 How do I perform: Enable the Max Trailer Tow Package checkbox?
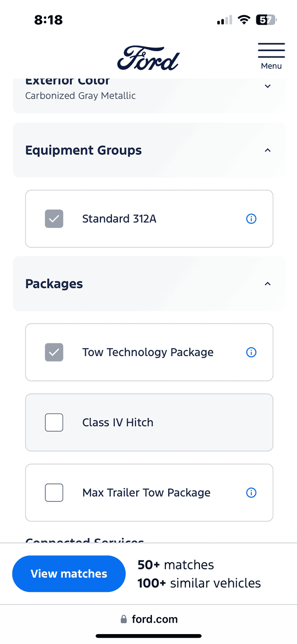54,493
